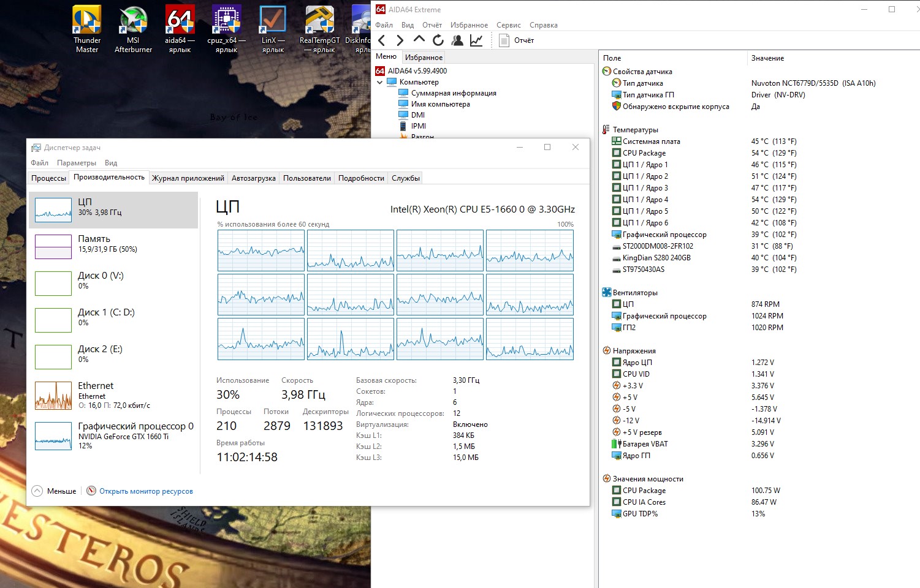Open the Справка menu
Screen dimensions: 920x588
[x=544, y=25]
